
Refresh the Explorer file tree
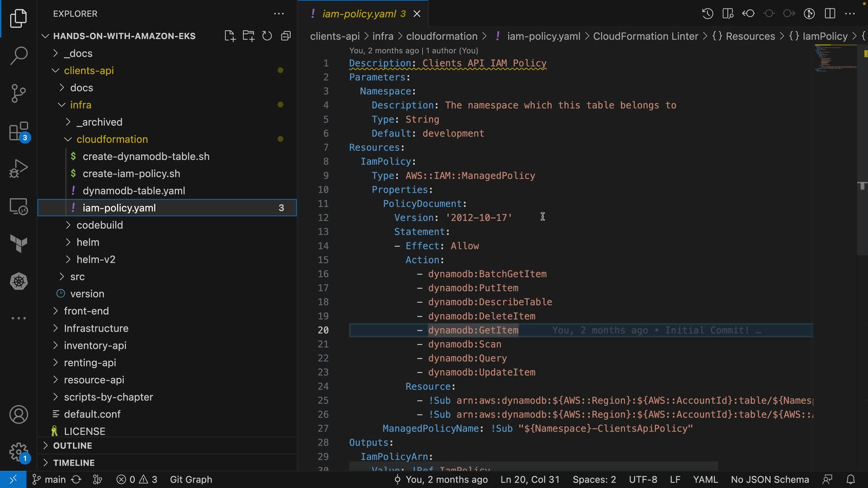(267, 36)
